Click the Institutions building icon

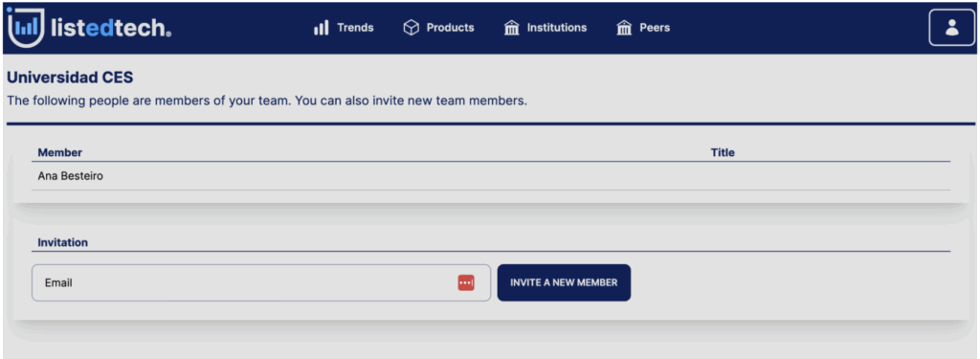point(512,28)
